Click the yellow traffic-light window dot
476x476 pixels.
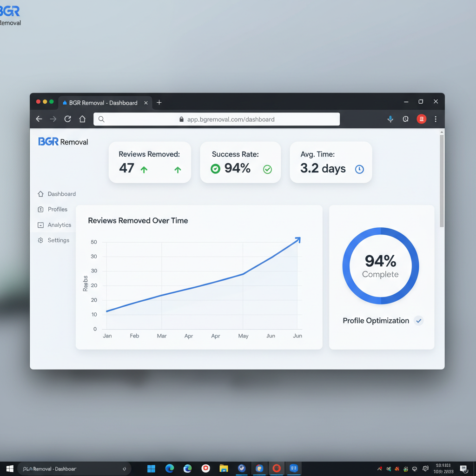coord(45,102)
